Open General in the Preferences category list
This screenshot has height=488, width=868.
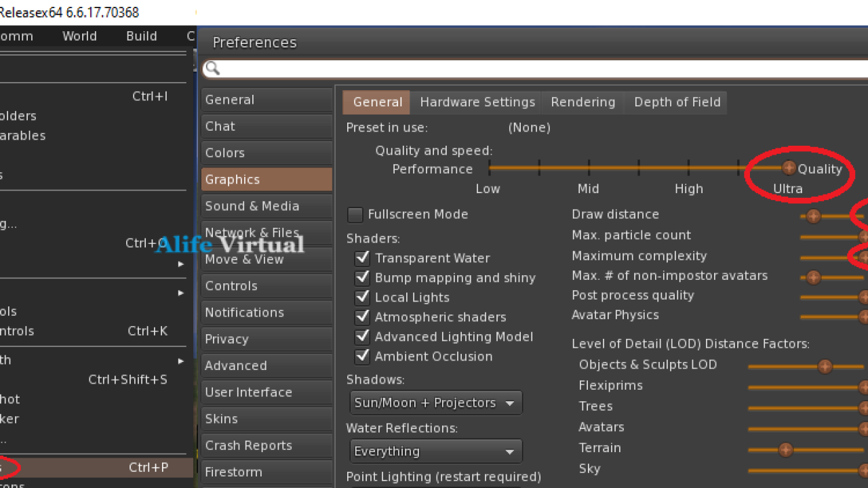[x=267, y=100]
